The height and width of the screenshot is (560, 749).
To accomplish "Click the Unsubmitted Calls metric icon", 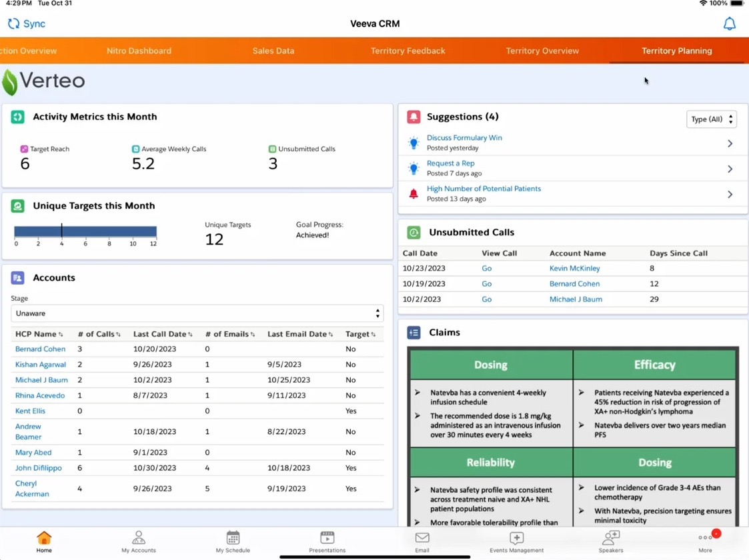I will [x=272, y=149].
